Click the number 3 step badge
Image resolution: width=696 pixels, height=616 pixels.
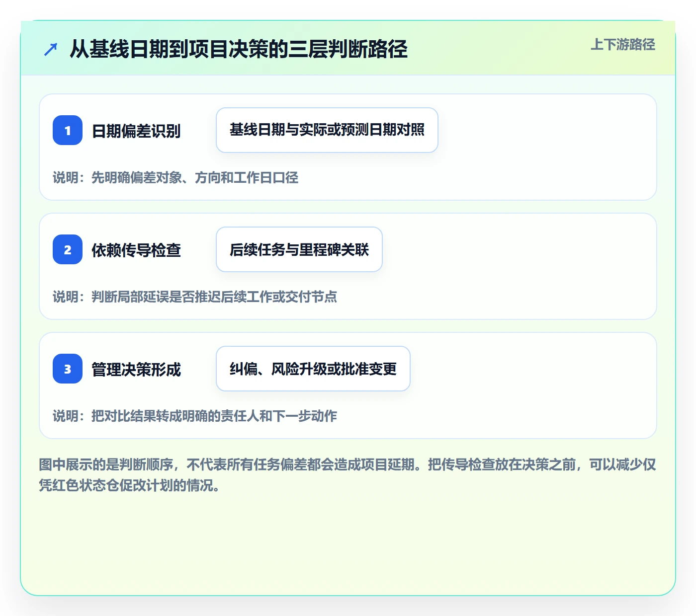click(x=68, y=369)
